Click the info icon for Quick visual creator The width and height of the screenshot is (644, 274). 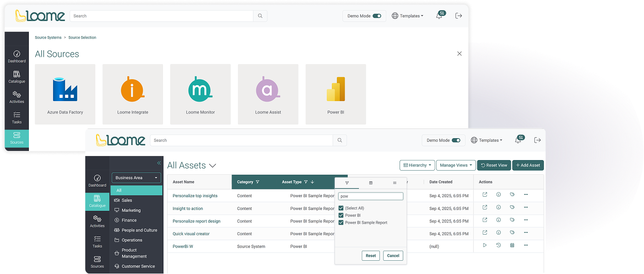point(498,233)
